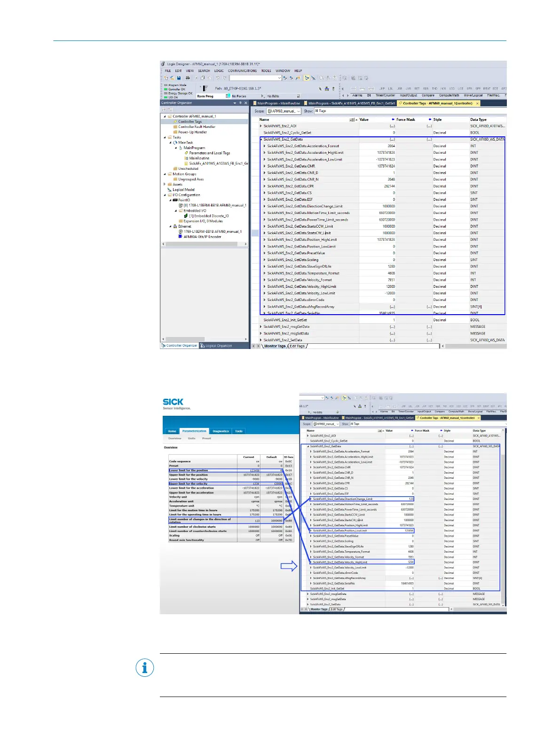Viewport: 560px width, 745px height.
Task: Switch to Logical Organizer pane tab
Action: 218,346
